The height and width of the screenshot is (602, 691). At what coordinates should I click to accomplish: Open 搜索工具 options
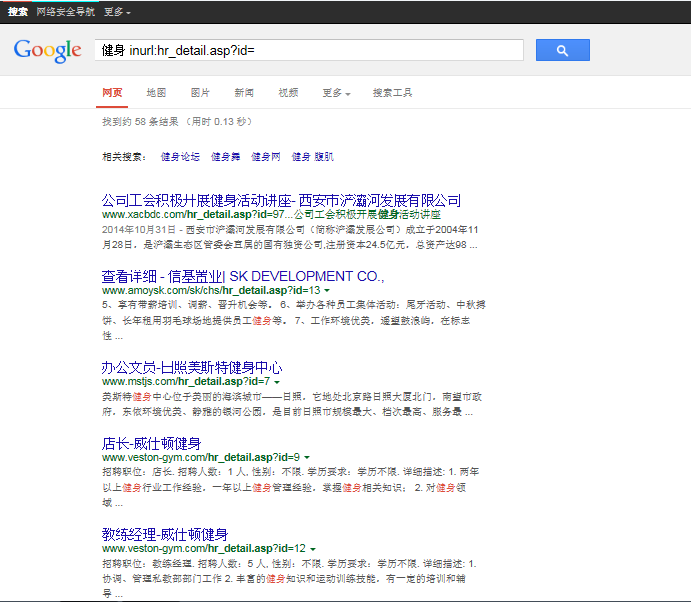[392, 93]
